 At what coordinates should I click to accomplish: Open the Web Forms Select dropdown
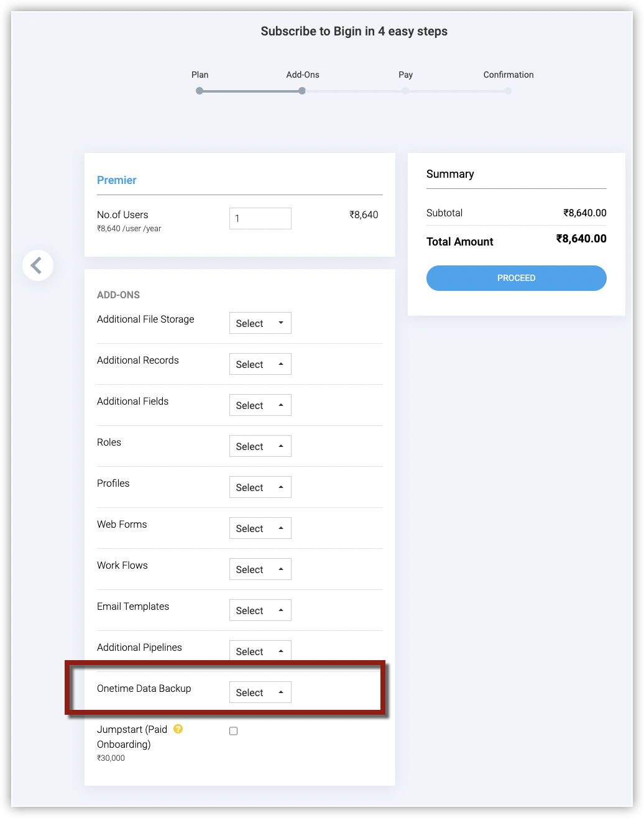coord(260,528)
